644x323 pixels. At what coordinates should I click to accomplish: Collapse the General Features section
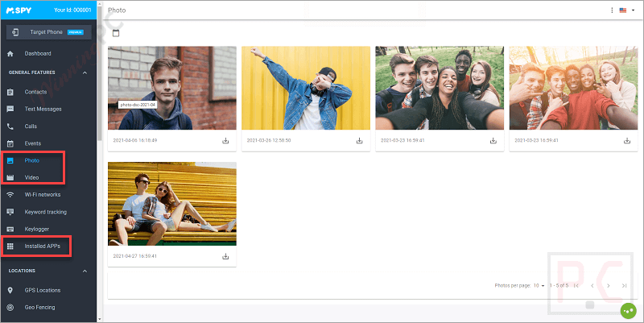pyautogui.click(x=86, y=72)
